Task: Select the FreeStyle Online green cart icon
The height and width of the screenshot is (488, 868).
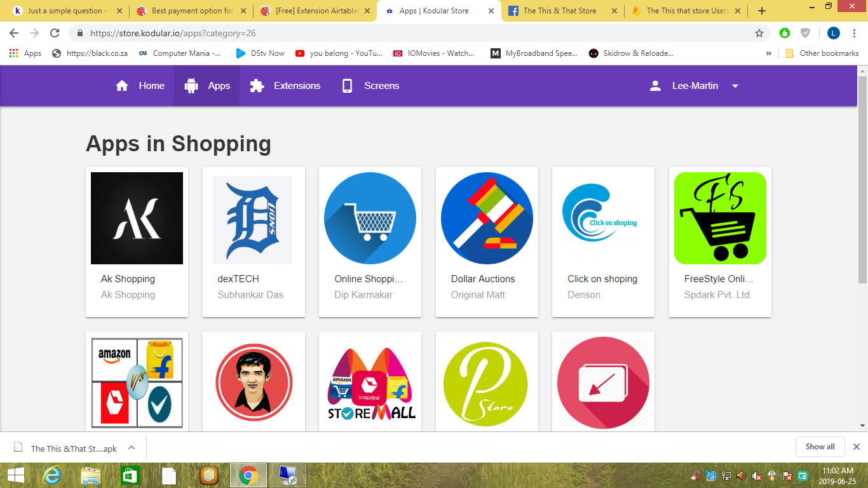Action: (x=720, y=218)
